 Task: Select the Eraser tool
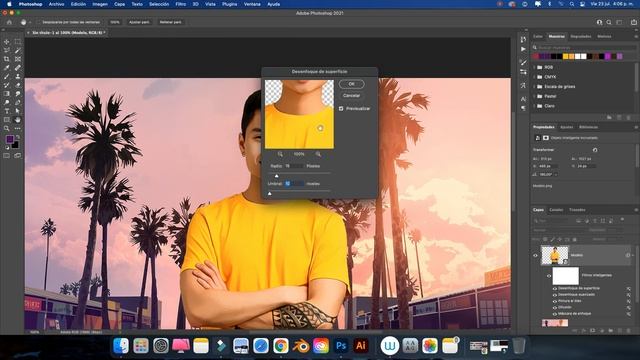(x=18, y=85)
